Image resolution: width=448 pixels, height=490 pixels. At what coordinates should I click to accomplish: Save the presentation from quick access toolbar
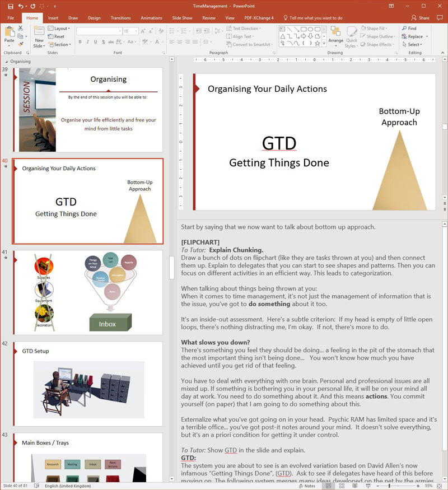tap(10, 6)
